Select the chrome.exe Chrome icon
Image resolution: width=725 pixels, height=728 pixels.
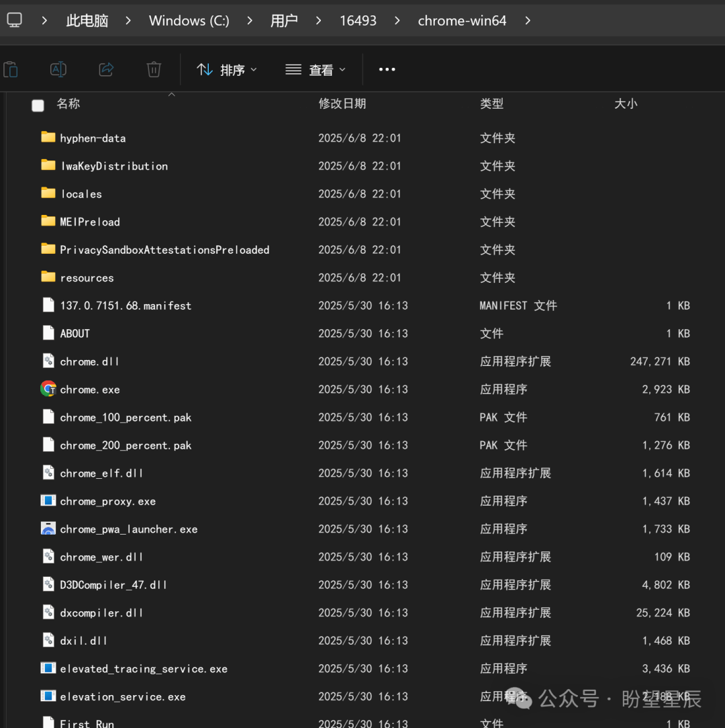[x=48, y=389]
